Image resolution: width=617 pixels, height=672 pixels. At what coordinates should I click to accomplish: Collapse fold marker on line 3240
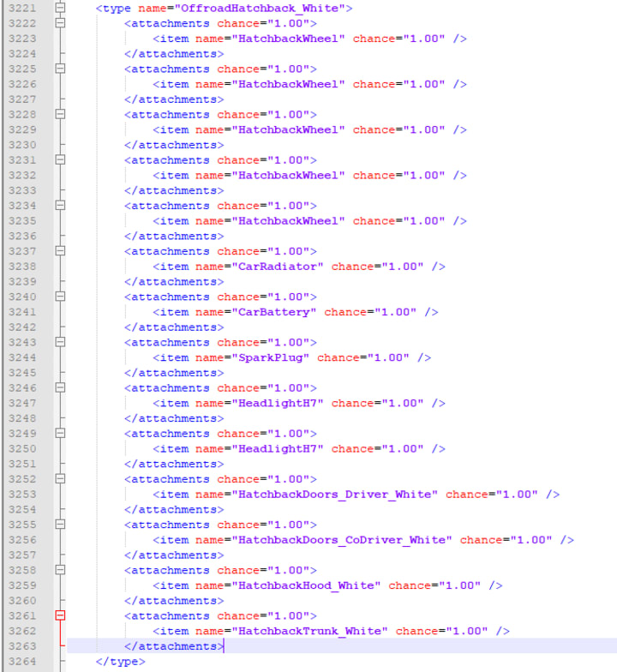click(x=60, y=297)
